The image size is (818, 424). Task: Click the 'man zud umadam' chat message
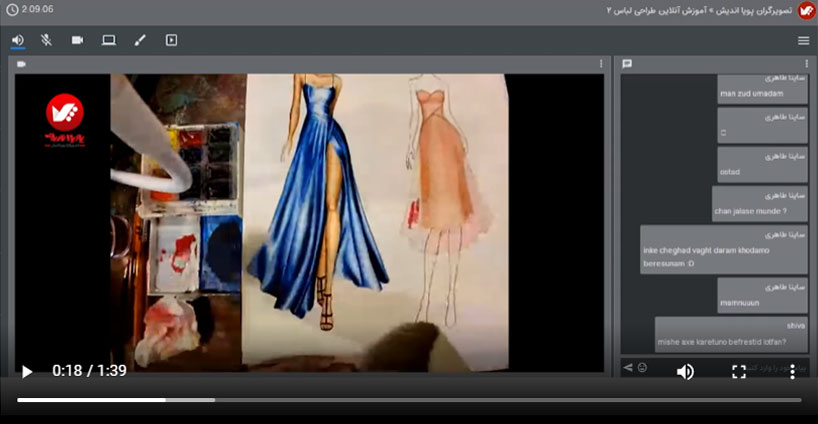click(762, 90)
